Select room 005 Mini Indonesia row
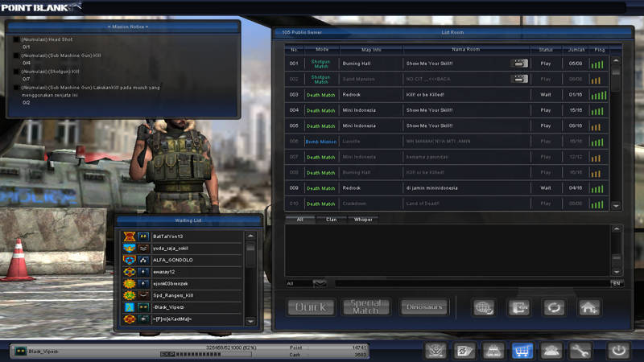This screenshot has width=644, height=362. point(447,126)
